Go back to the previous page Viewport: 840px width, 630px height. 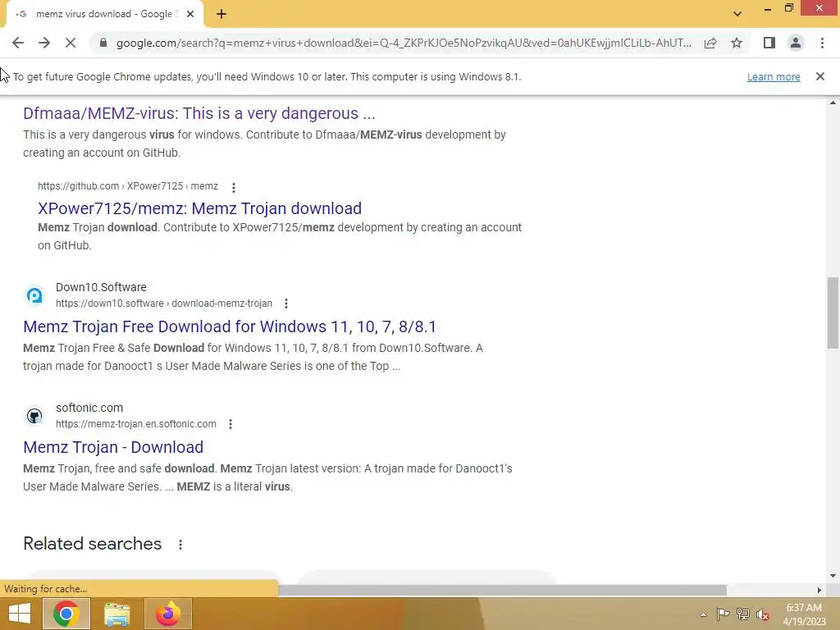18,43
